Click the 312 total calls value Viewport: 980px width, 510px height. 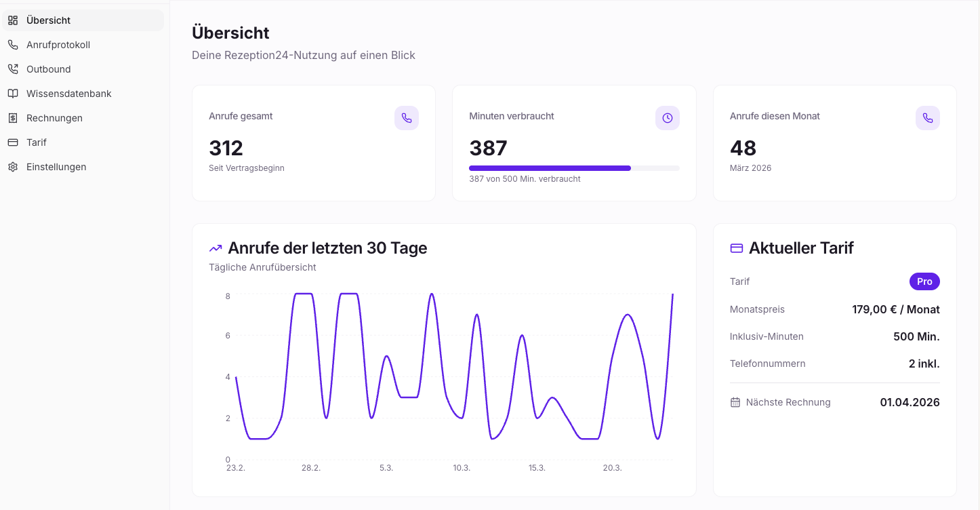click(x=226, y=148)
